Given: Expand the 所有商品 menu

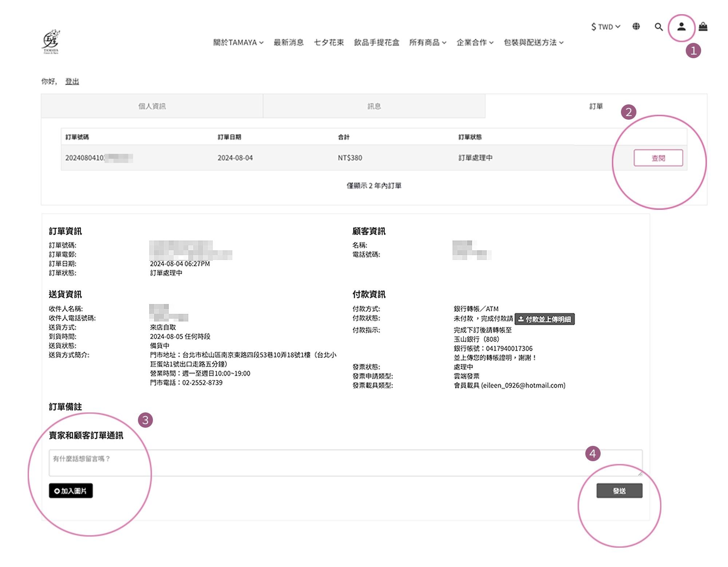Looking at the screenshot, I should tap(428, 43).
